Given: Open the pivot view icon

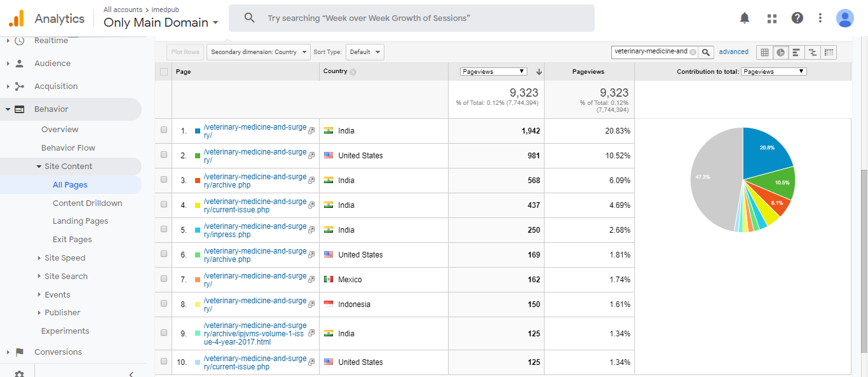Looking at the screenshot, I should click(x=829, y=52).
